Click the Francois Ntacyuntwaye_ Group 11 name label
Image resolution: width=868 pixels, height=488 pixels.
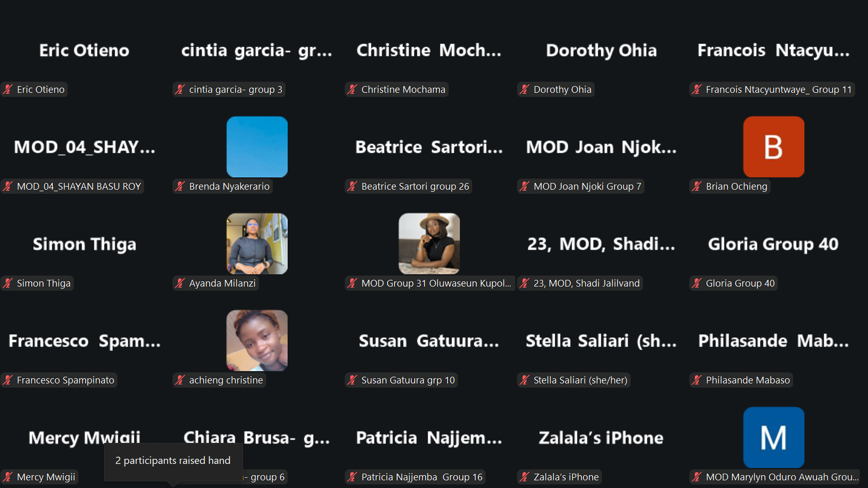pos(778,89)
